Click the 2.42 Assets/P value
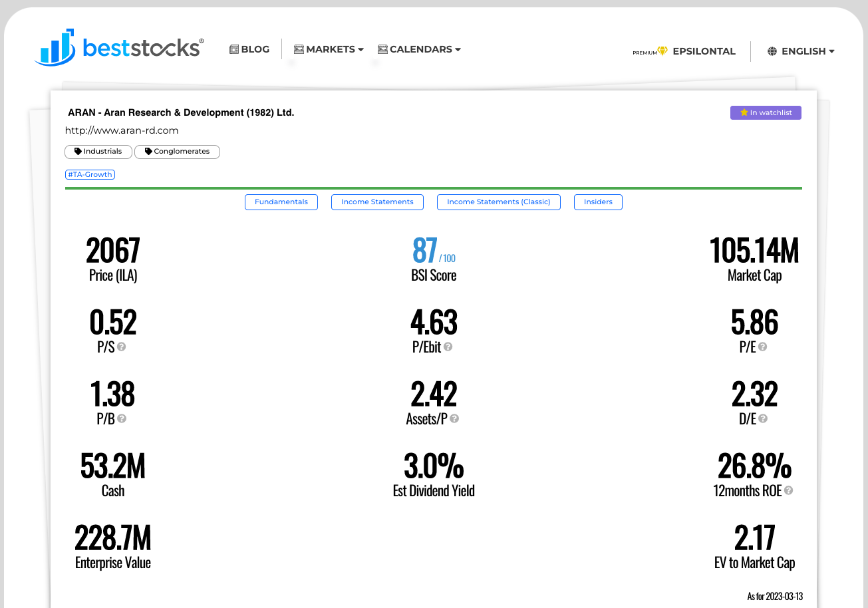 (434, 394)
